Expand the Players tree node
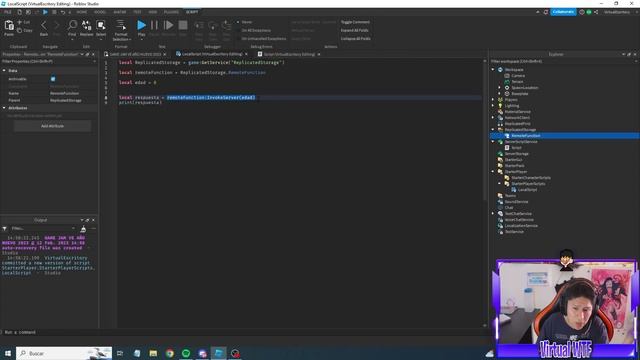This screenshot has height=360, width=640. (x=493, y=100)
